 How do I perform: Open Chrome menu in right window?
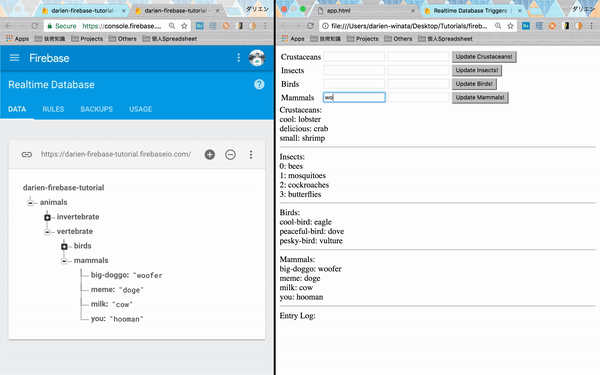[x=592, y=26]
